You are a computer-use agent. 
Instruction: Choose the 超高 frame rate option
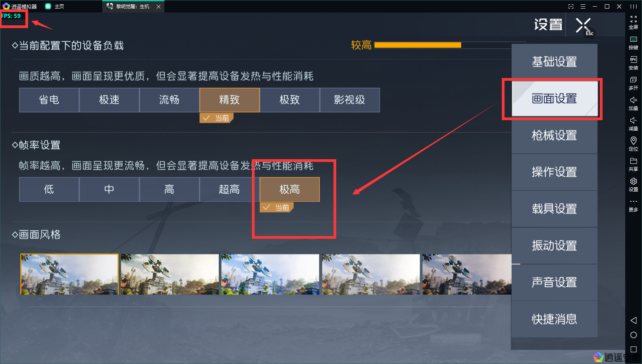click(x=230, y=190)
